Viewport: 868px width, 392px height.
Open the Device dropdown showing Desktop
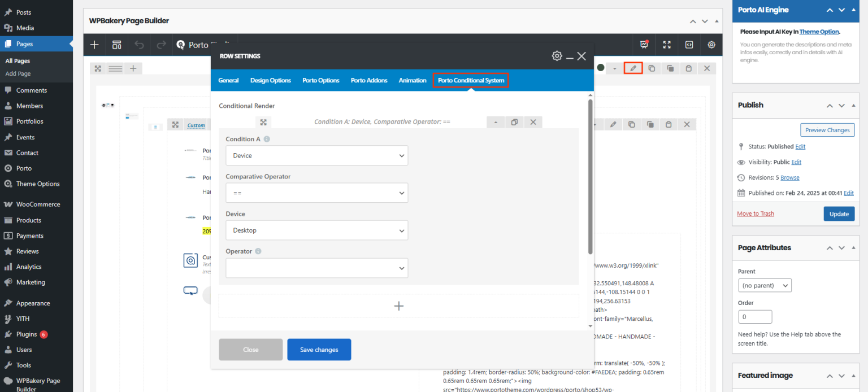[316, 230]
